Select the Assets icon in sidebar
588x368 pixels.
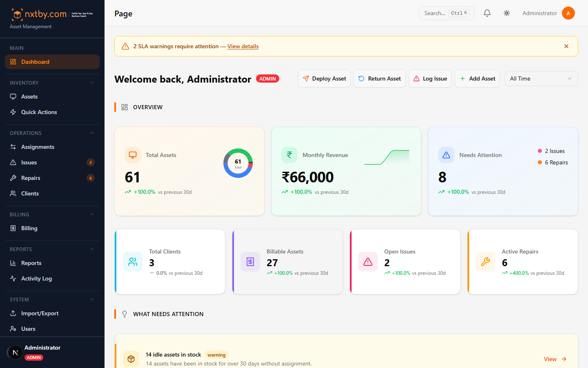pos(13,96)
